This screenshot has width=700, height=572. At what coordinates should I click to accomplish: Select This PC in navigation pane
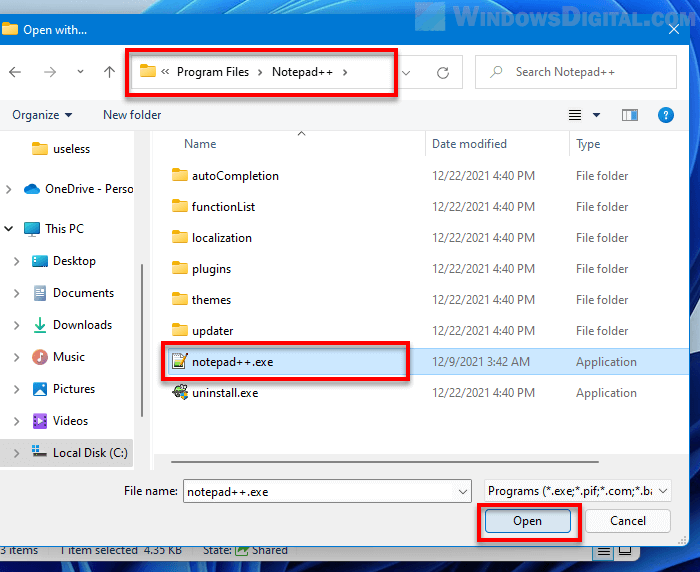pyautogui.click(x=54, y=229)
